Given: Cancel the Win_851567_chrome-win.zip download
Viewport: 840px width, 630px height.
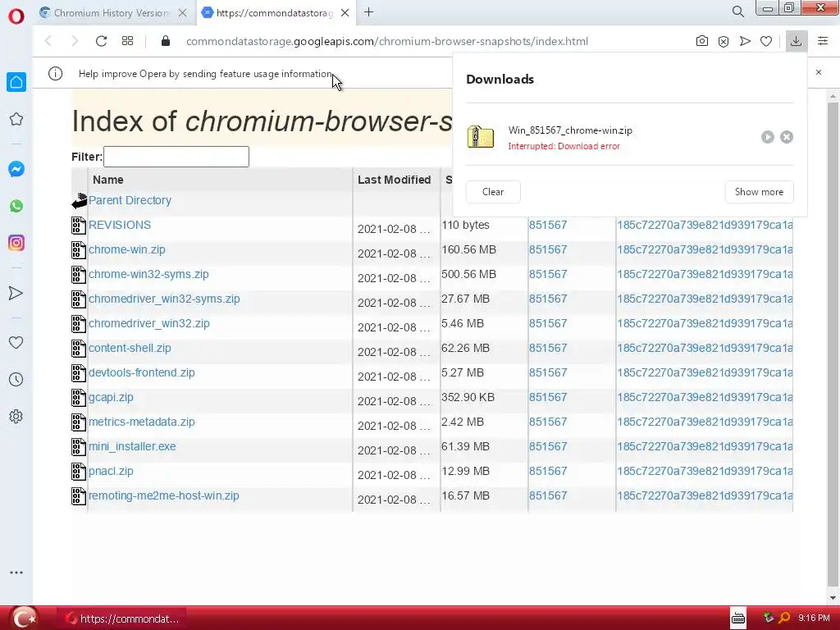Looking at the screenshot, I should pyautogui.click(x=787, y=137).
